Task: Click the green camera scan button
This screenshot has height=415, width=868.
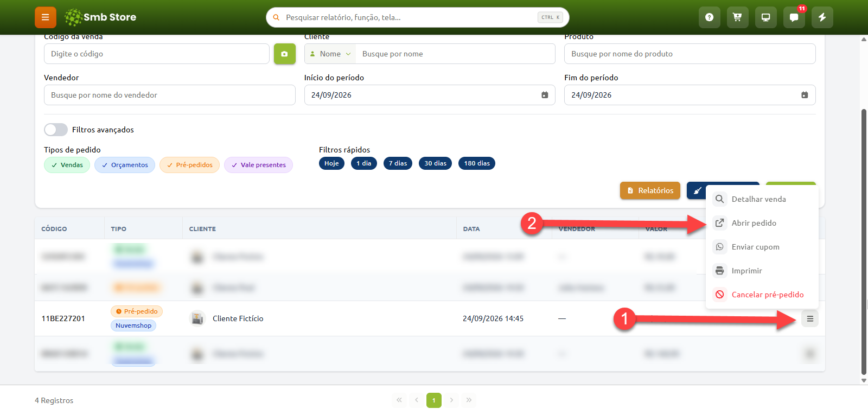Action: [285, 54]
